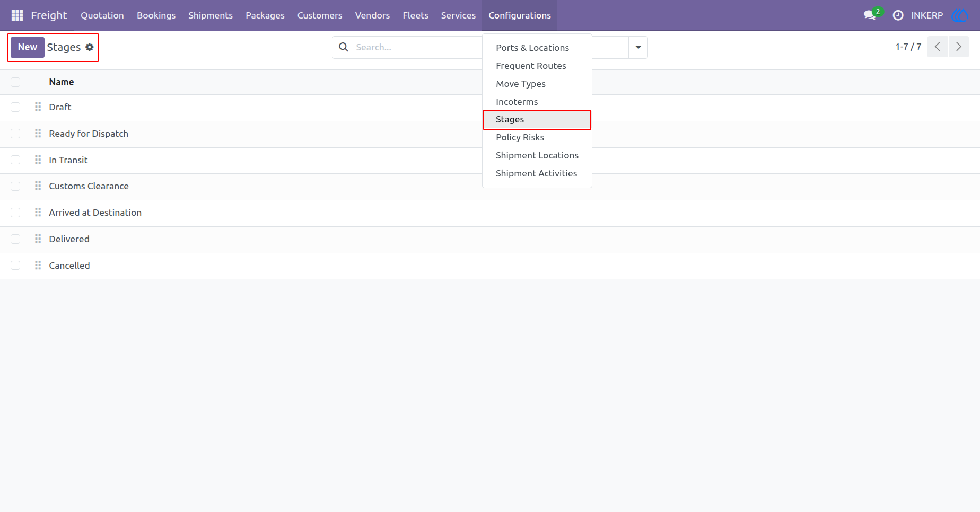
Task: Sort the list by the Name column header
Action: pos(62,82)
